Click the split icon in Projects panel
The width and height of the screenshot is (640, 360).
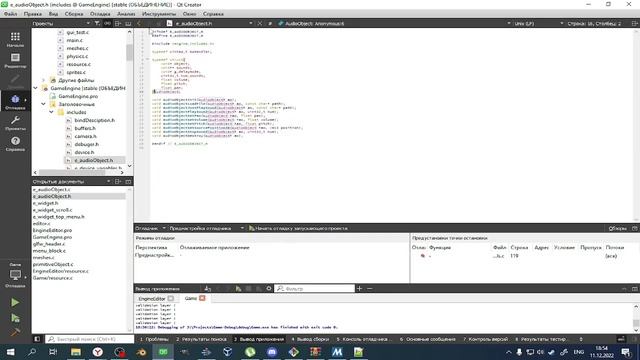point(118,23)
